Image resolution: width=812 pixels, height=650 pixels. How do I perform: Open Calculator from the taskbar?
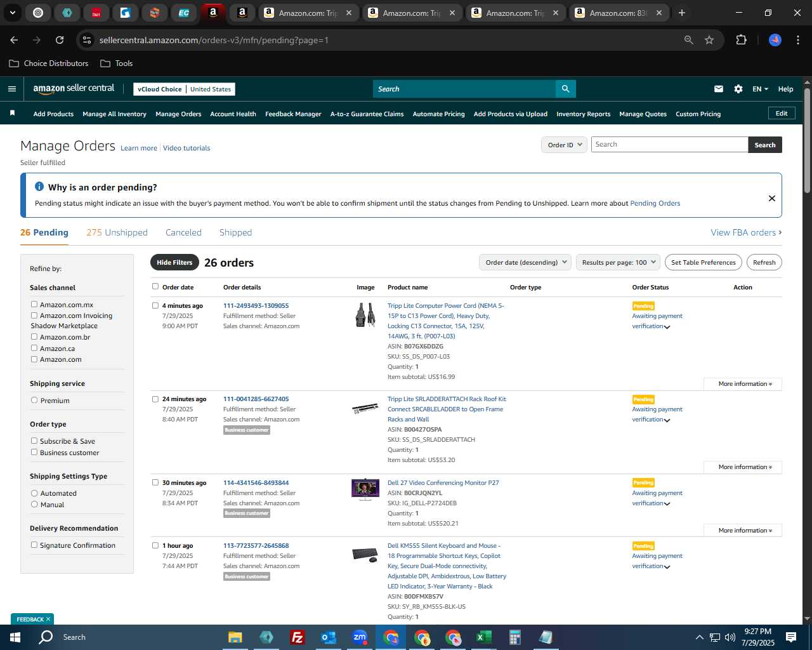[x=514, y=637]
